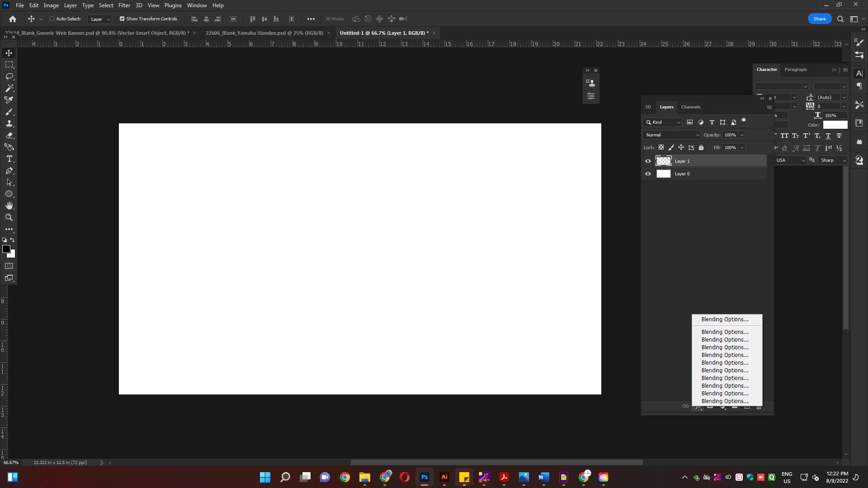This screenshot has height=488, width=868.
Task: Click the first Blending Options entry
Action: pyautogui.click(x=725, y=319)
